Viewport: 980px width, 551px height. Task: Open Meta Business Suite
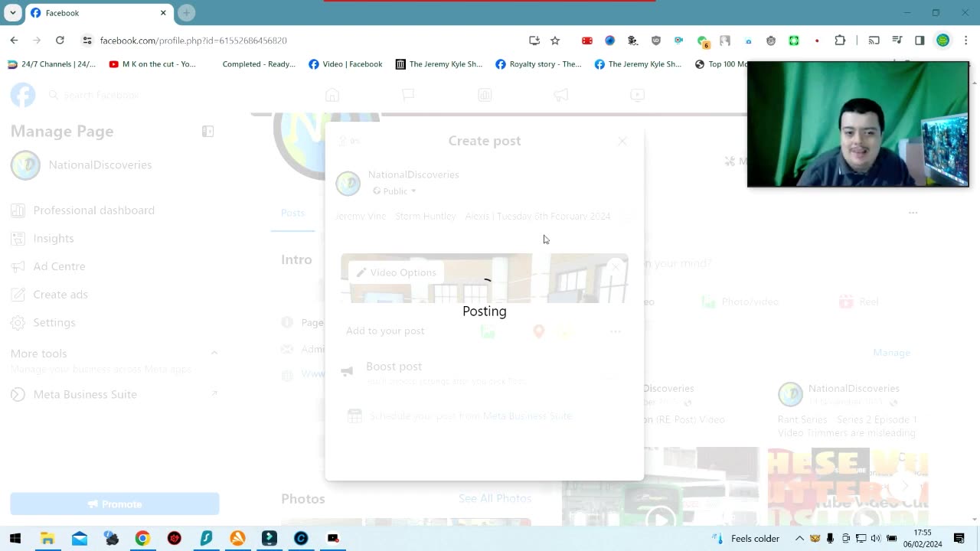(x=84, y=395)
